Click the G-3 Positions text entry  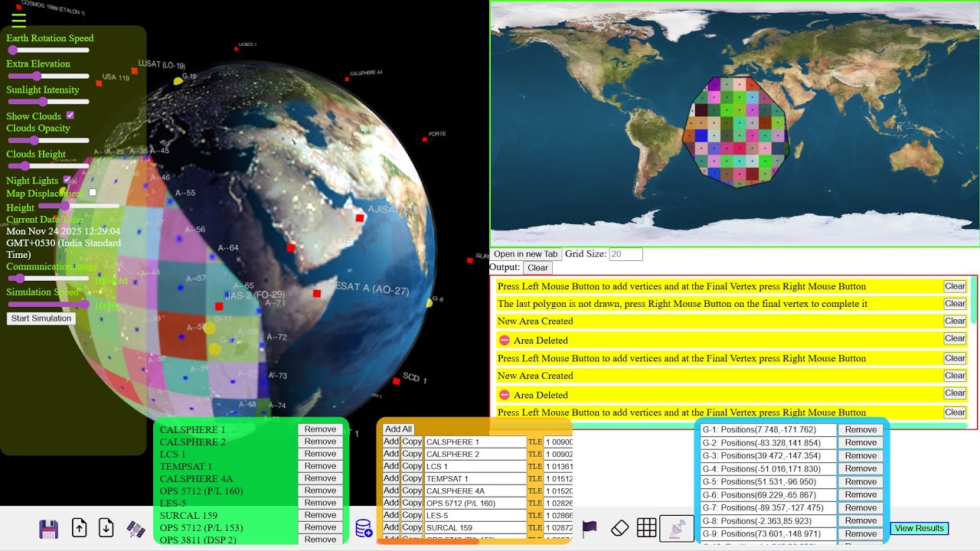(769, 456)
